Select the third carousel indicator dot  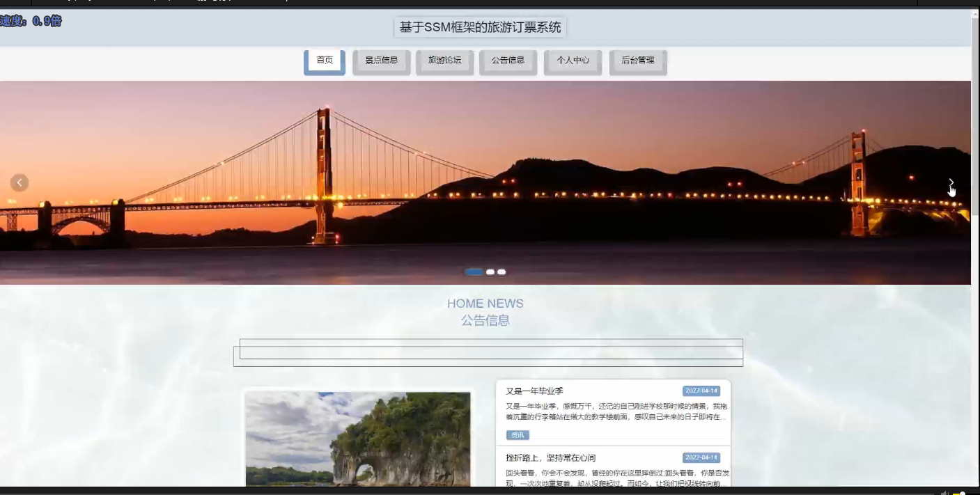501,272
